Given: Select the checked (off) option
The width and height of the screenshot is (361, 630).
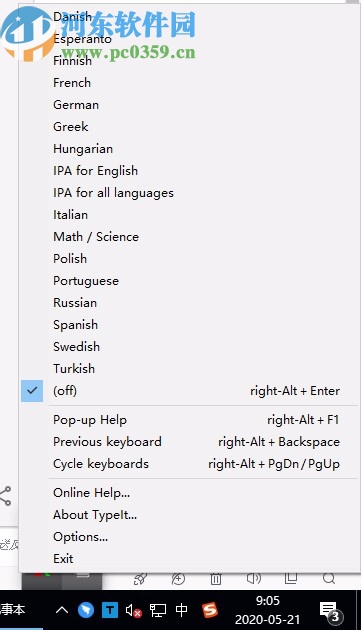Looking at the screenshot, I should 189,391.
